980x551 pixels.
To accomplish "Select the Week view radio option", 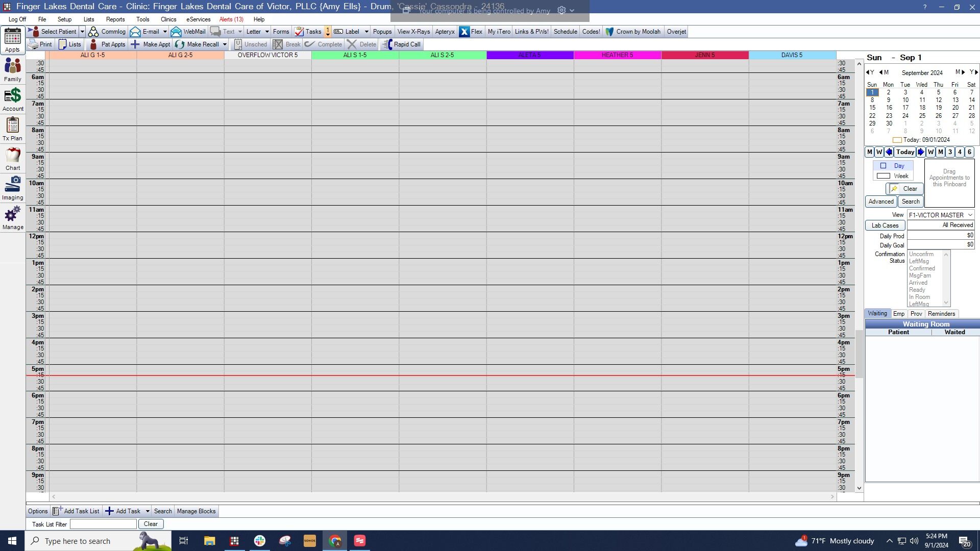I will point(893,176).
